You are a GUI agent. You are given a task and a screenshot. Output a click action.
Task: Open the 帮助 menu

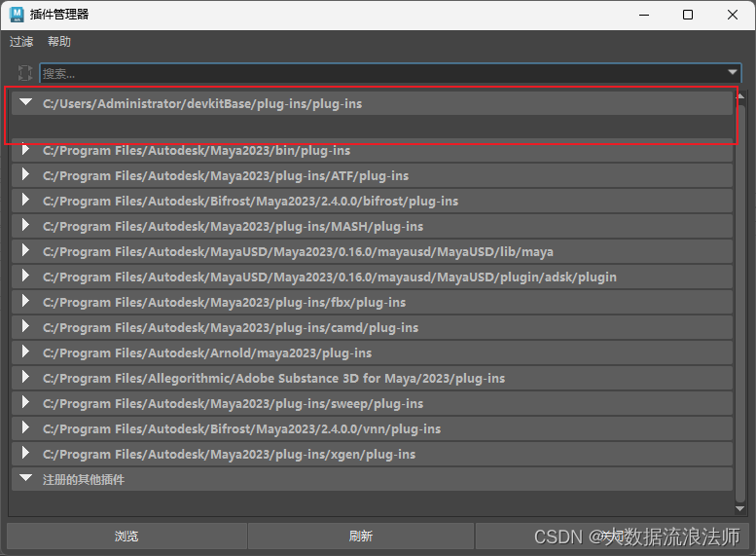pos(59,42)
